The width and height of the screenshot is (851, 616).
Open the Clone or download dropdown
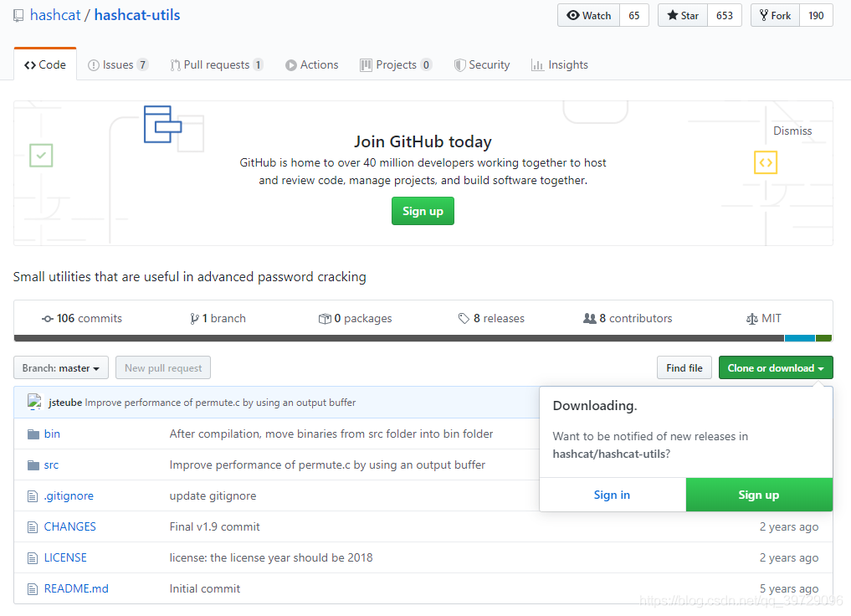(x=776, y=368)
